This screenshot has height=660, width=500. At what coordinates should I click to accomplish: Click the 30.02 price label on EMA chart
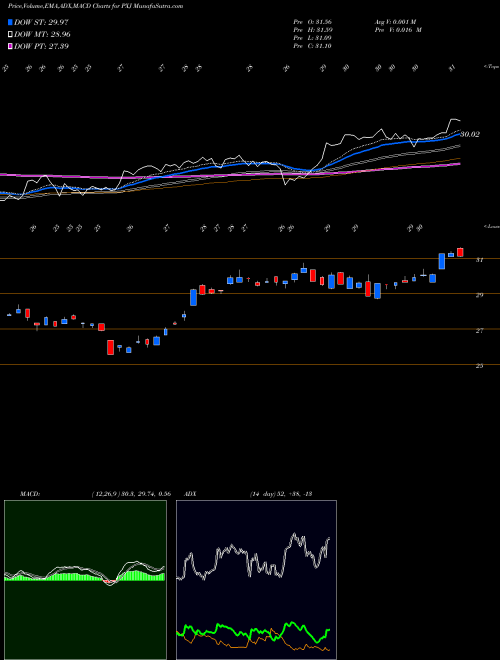point(470,134)
